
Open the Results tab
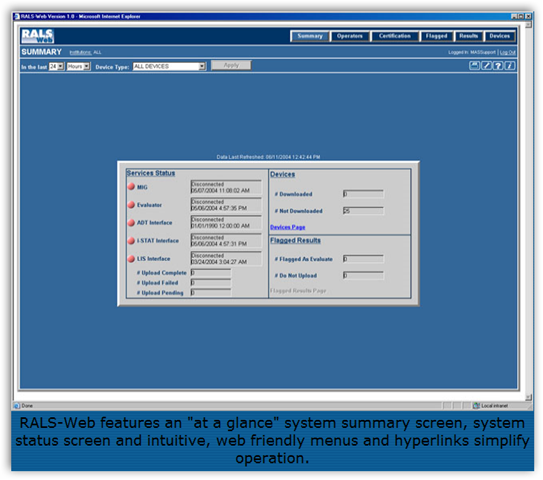(x=469, y=36)
